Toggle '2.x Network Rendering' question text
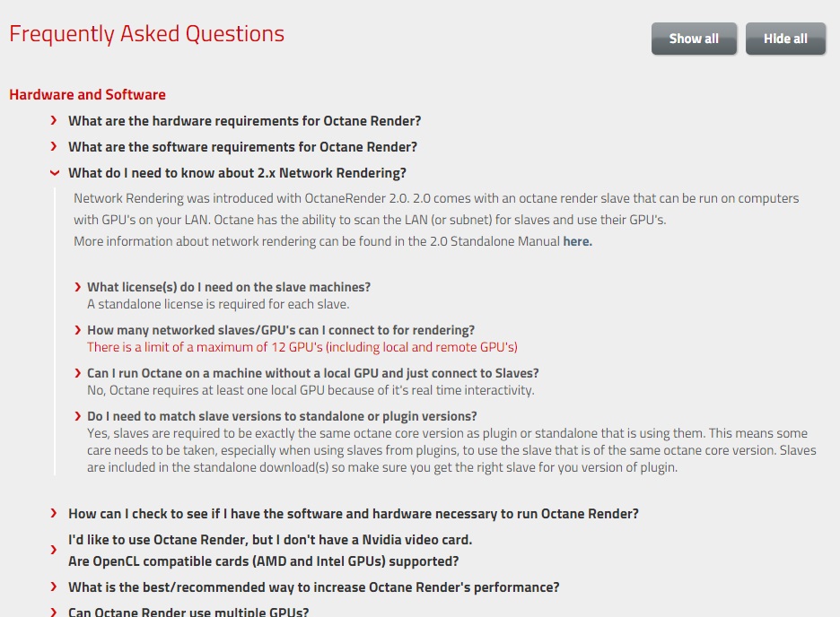This screenshot has height=617, width=840. (237, 173)
